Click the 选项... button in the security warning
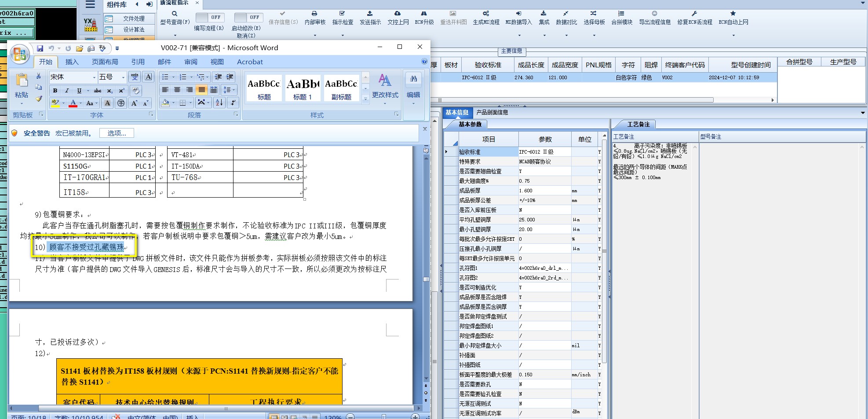The width and height of the screenshot is (868, 419). coord(117,133)
